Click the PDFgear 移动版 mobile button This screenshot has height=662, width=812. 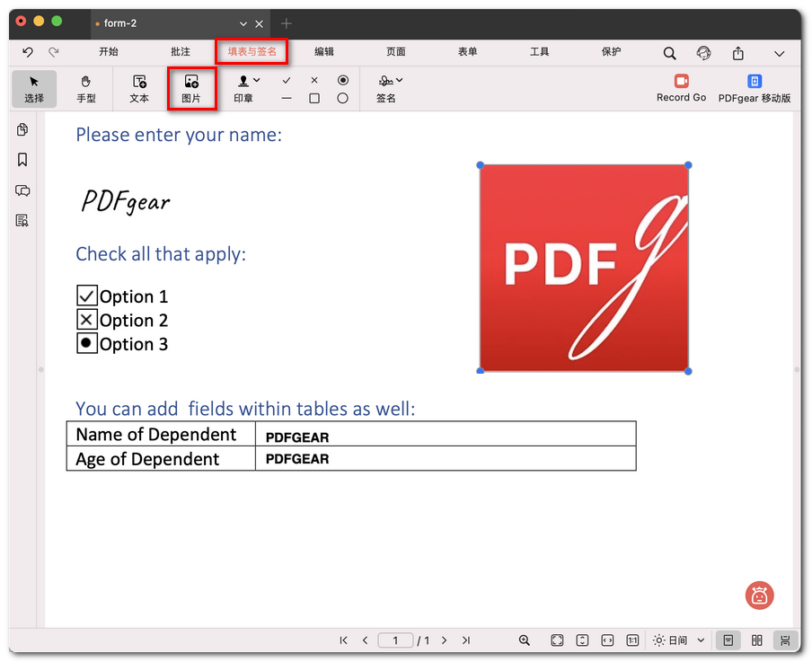[755, 89]
